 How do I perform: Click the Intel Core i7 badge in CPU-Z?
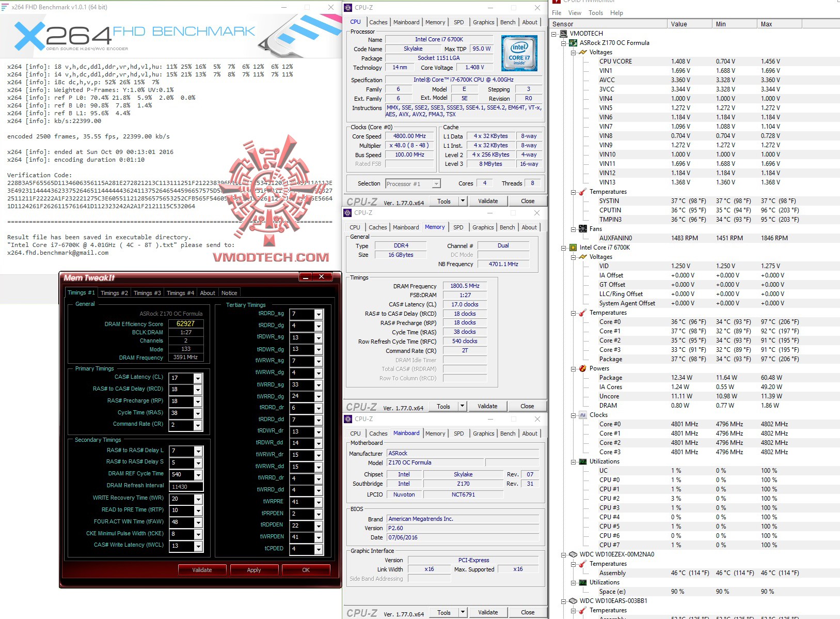pos(520,52)
